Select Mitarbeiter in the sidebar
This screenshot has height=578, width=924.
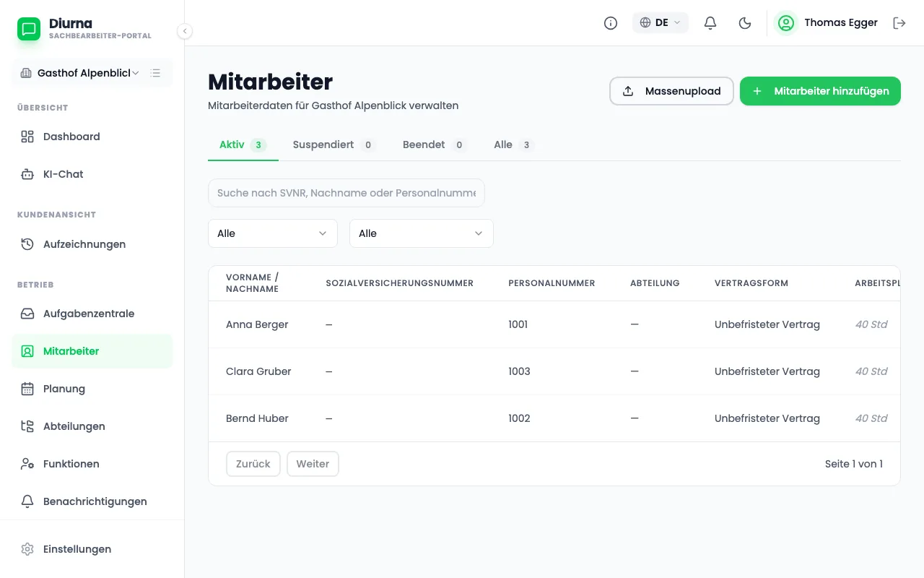pyautogui.click(x=92, y=351)
